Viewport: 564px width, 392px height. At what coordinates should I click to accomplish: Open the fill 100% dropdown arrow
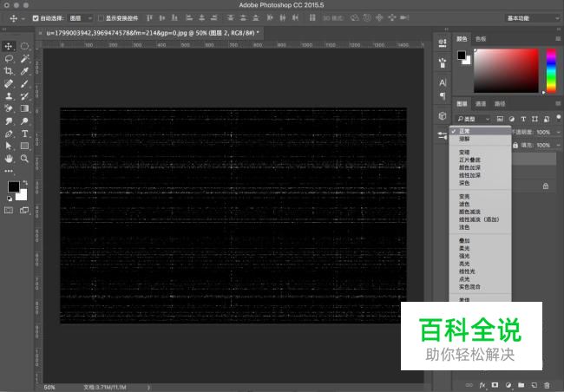(559, 146)
